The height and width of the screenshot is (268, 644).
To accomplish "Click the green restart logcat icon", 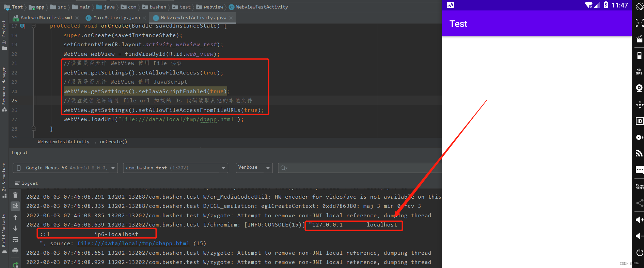I will (15, 265).
